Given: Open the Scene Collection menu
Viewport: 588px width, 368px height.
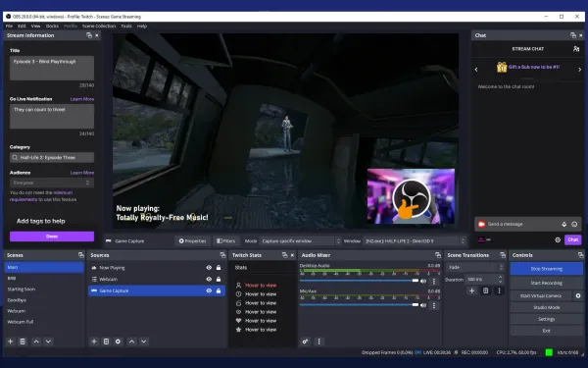Looking at the screenshot, I should click(99, 26).
